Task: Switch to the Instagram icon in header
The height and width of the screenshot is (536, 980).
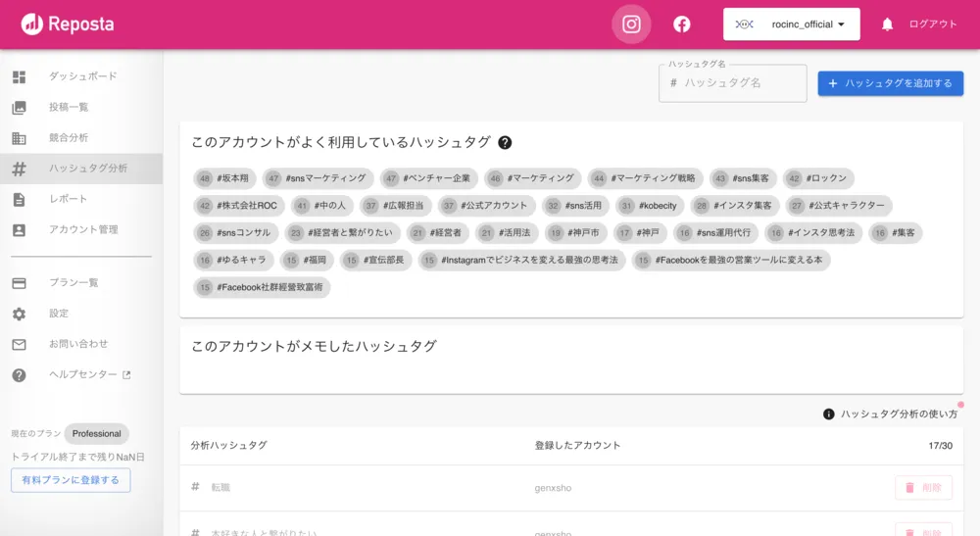Action: coord(631,24)
